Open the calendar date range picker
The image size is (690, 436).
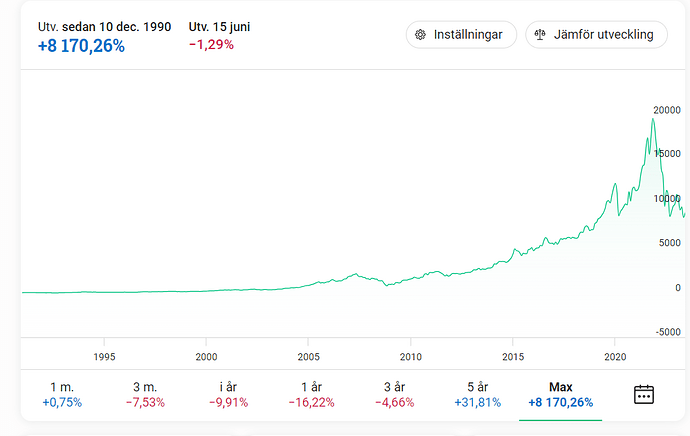(644, 394)
